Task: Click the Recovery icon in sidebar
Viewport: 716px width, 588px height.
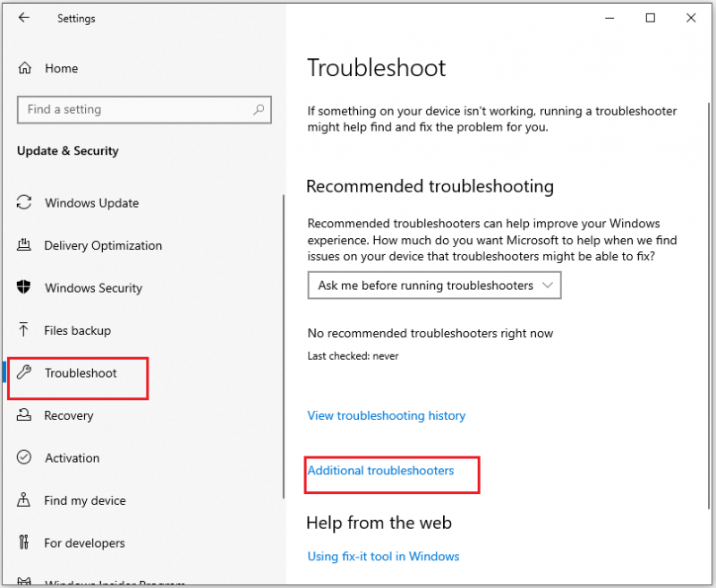Action: click(24, 414)
